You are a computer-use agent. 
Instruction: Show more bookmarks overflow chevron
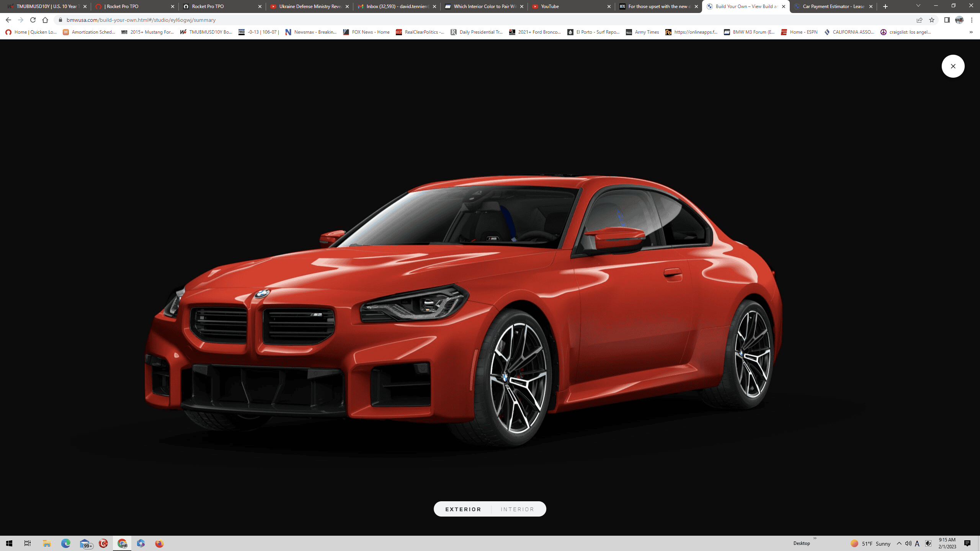(971, 32)
